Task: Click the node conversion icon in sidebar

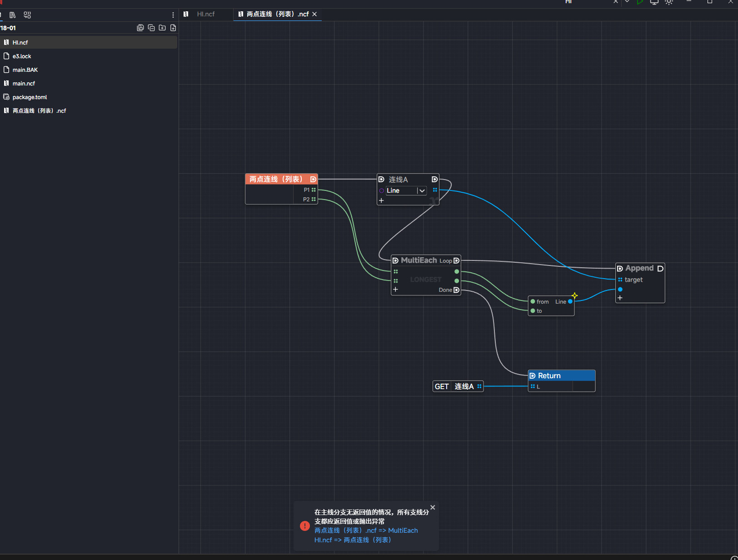Action: [27, 15]
